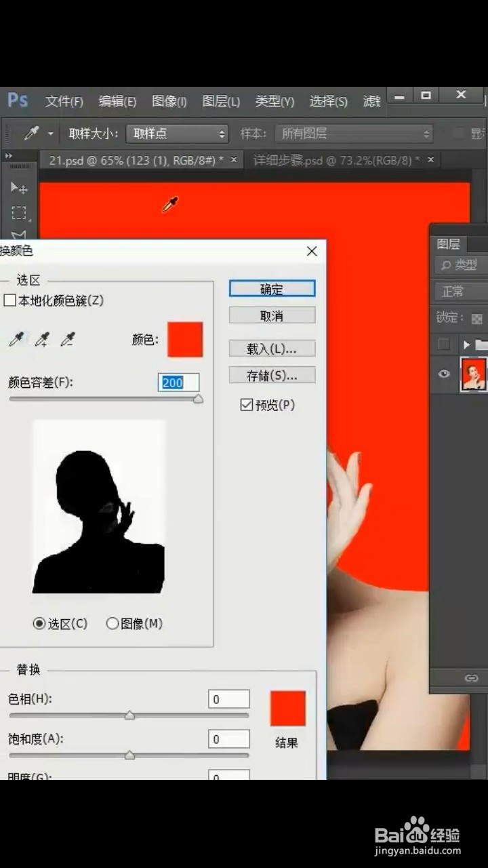Select the 图层 panel tab
This screenshot has width=488, height=868.
pyautogui.click(x=448, y=244)
